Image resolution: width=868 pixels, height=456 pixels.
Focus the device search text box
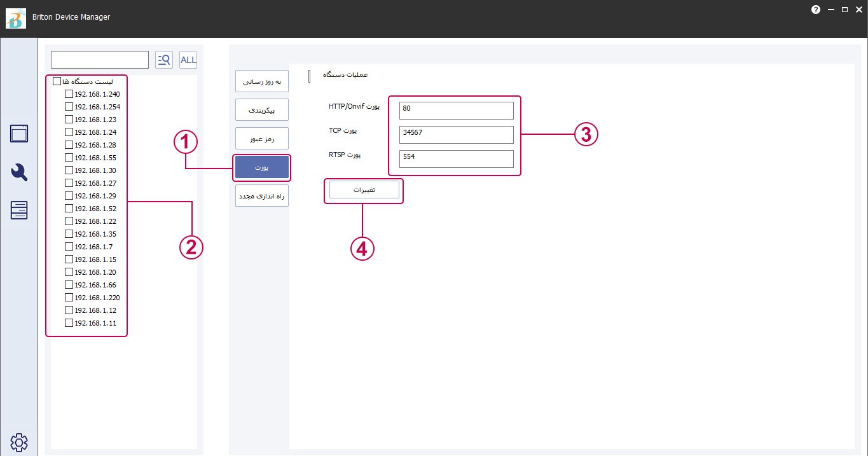(100, 60)
